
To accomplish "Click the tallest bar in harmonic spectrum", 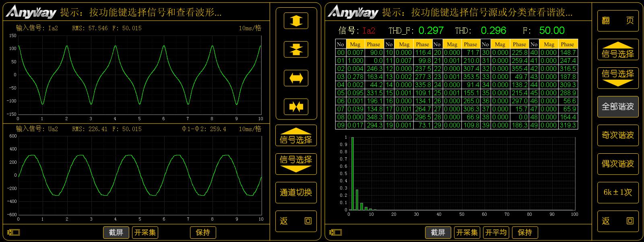I will click(353, 173).
